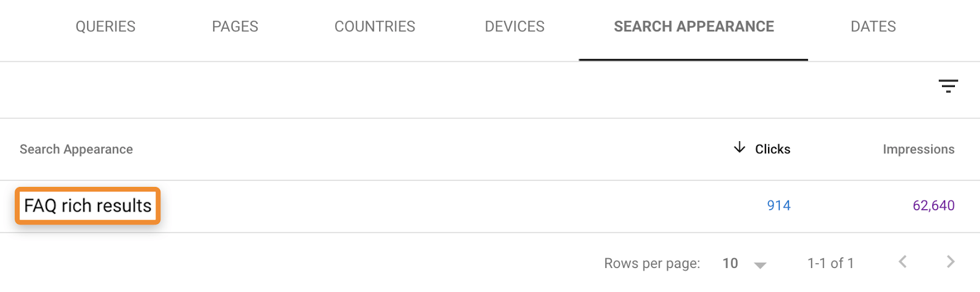Image resolution: width=980 pixels, height=292 pixels.
Task: Switch to the Pages tab
Action: [x=235, y=27]
